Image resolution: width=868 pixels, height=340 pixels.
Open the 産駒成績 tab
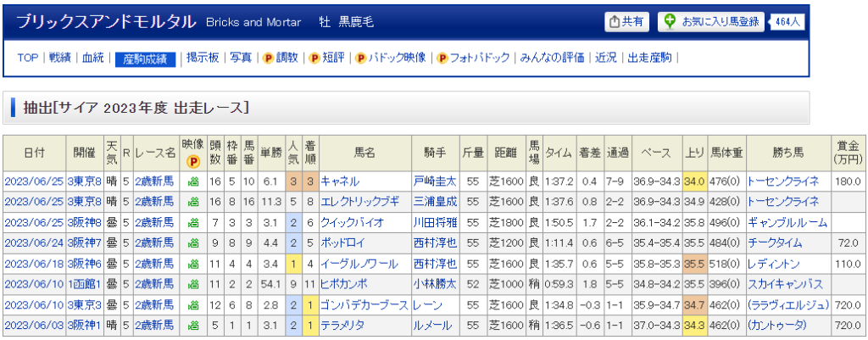(x=145, y=59)
